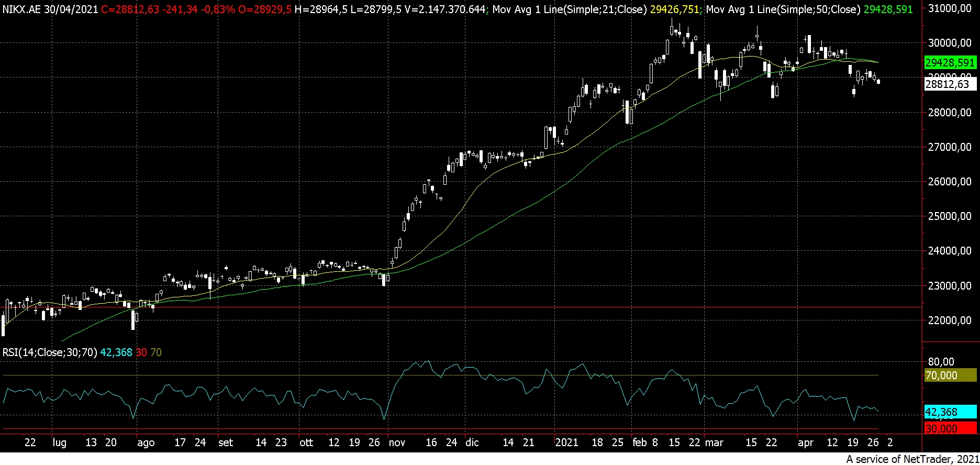Click the nov month label on time axis
This screenshot has width=980, height=465.
(x=397, y=442)
